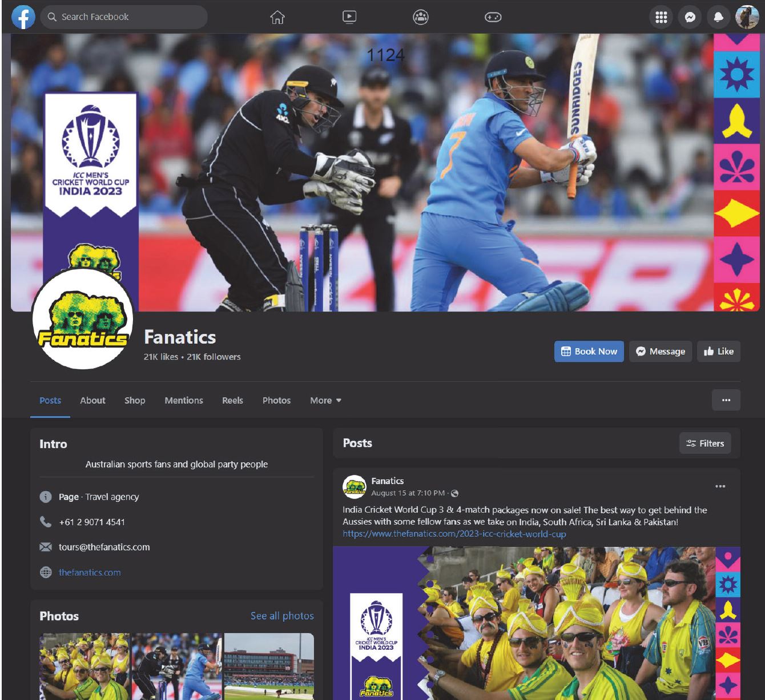Click the Fanatics page profile picture
Image resolution: width=765 pixels, height=700 pixels.
point(83,319)
